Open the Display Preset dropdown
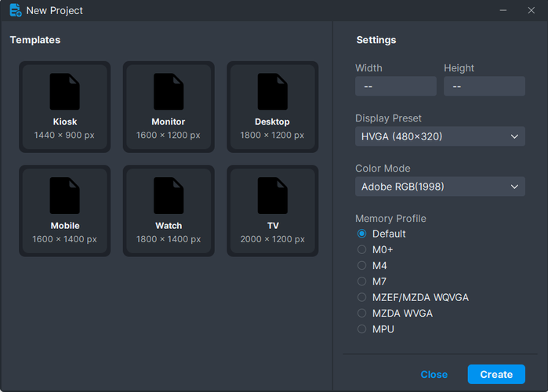This screenshot has height=392, width=548. coord(440,136)
